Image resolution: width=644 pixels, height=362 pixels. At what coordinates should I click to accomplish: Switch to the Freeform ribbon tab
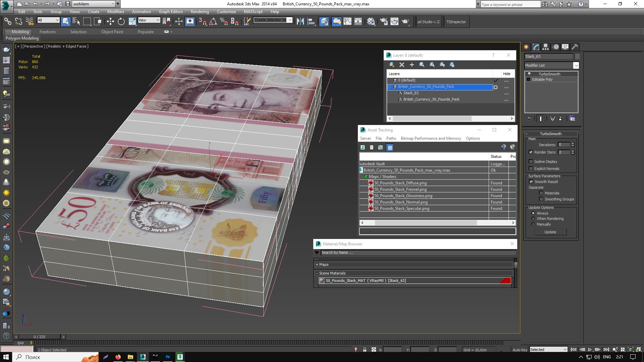coord(48,32)
